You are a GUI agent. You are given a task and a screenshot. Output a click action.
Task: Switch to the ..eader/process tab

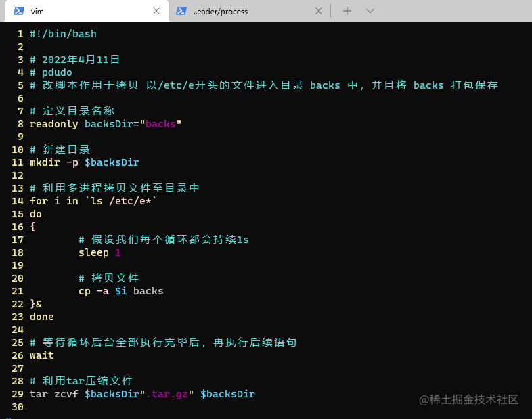pyautogui.click(x=249, y=12)
